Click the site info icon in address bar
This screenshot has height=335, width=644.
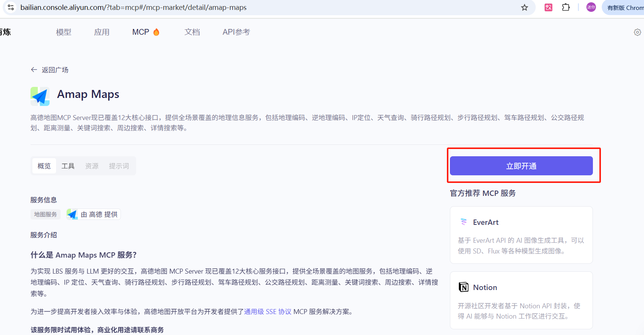[x=11, y=7]
